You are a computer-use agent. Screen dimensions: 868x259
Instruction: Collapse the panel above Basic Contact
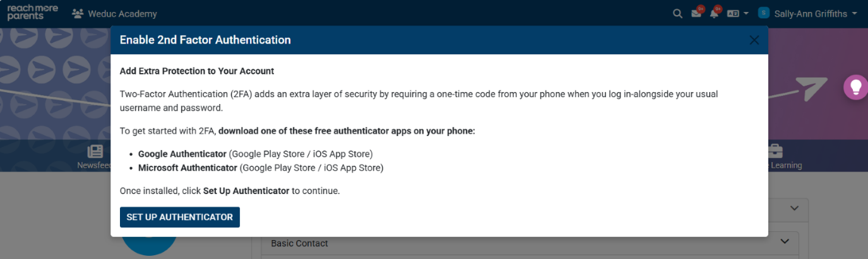point(794,209)
